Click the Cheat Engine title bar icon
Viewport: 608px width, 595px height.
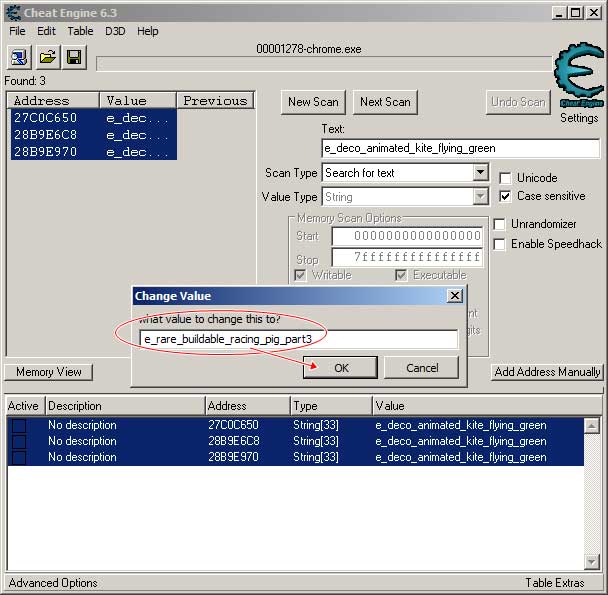(13, 12)
